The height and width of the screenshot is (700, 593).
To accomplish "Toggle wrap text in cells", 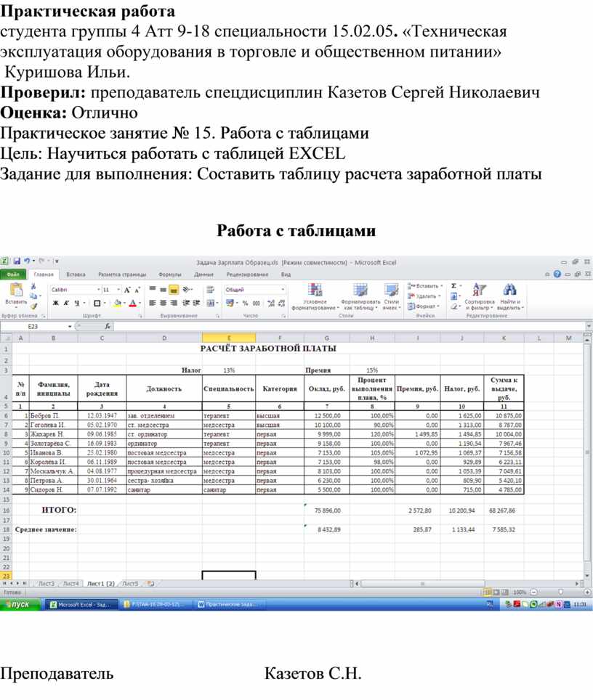I will click(x=210, y=289).
